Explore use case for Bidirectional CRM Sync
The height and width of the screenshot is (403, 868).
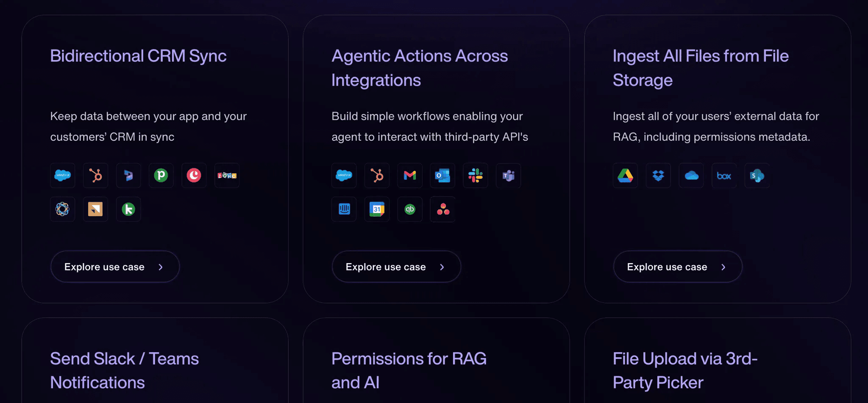point(115,267)
